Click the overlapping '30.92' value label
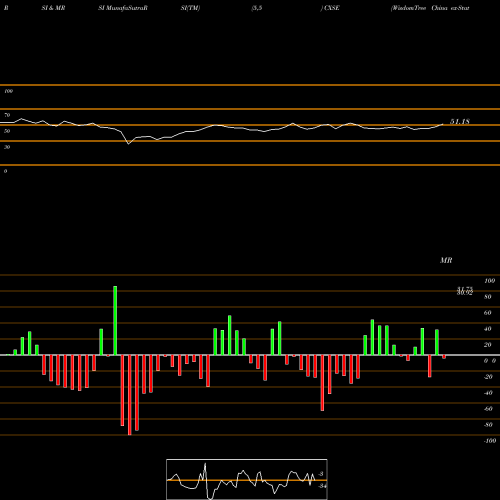500x500 pixels. [x=465, y=293]
